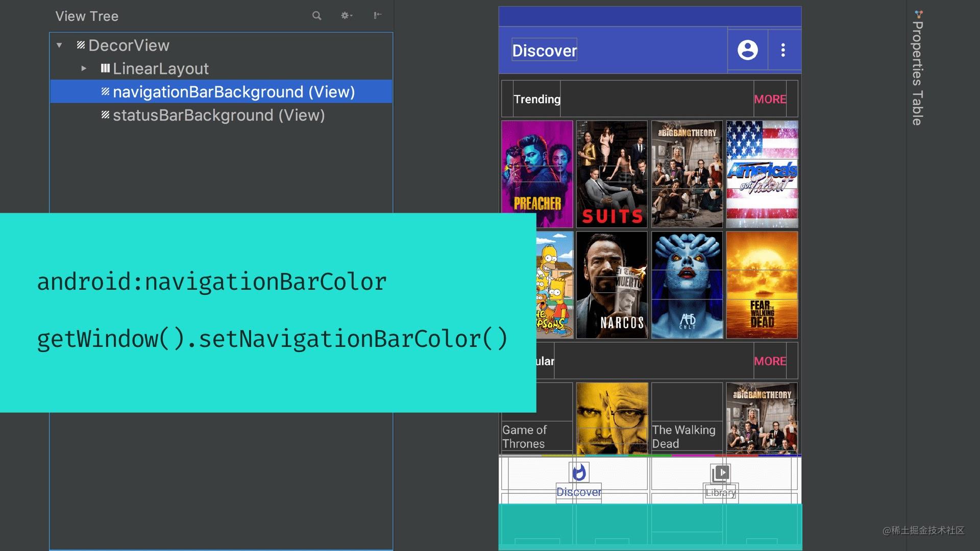The image size is (980, 551).
Task: Select the navigationBarBackground node
Action: tap(233, 92)
